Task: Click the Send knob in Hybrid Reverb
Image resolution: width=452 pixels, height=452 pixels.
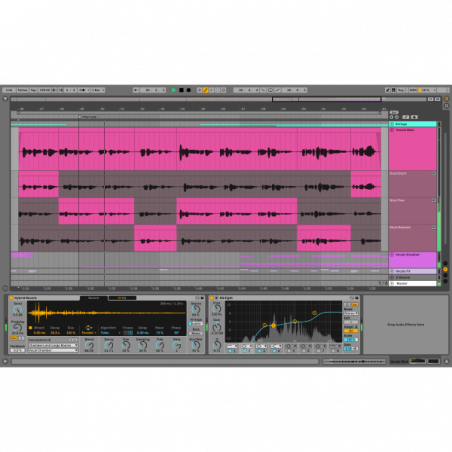Action: (x=17, y=310)
